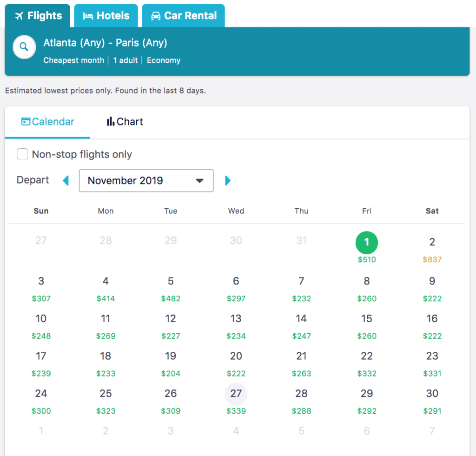Image resolution: width=476 pixels, height=456 pixels.
Task: Enable the Non-stop flights only checkbox
Action: [22, 154]
